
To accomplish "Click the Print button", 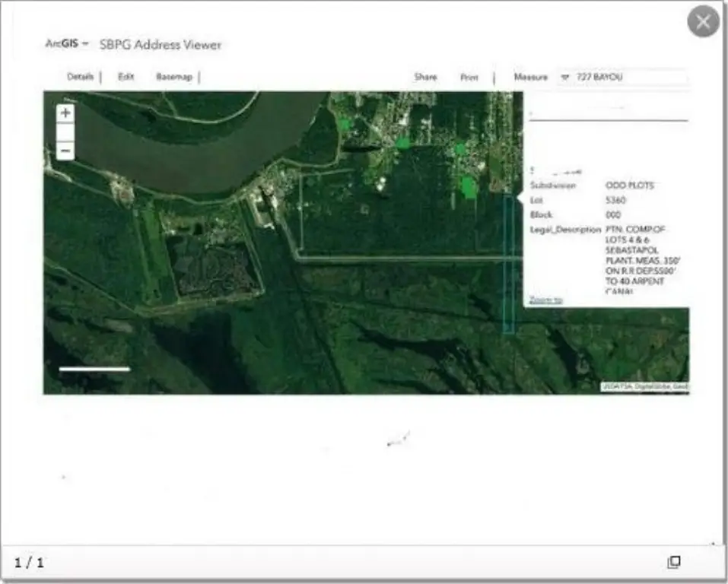I will click(x=469, y=78).
